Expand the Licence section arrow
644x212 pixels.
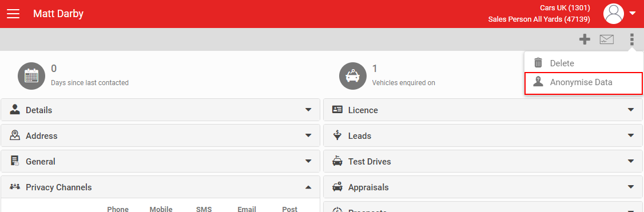click(x=631, y=110)
